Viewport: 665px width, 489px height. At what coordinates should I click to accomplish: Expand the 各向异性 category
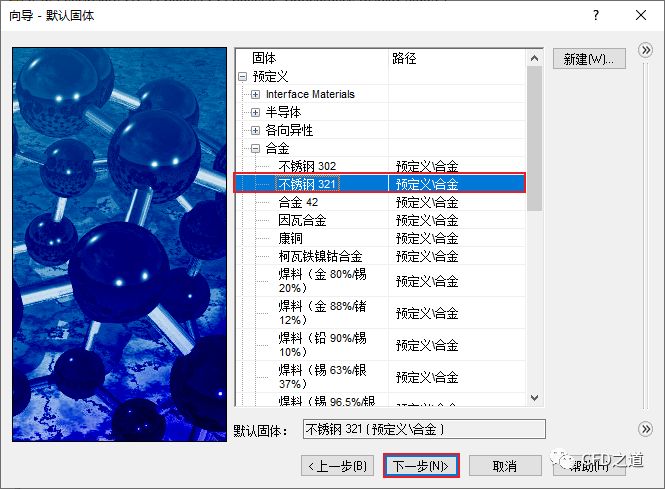256,130
